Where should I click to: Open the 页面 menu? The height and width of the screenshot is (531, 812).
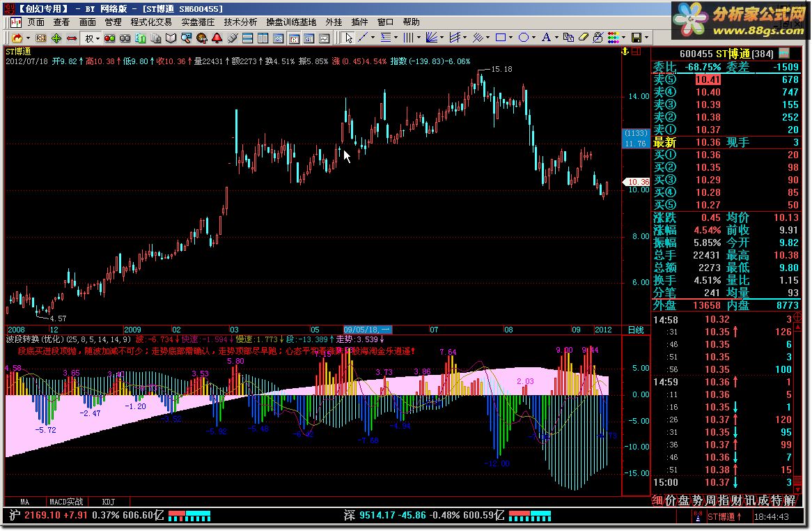(x=36, y=22)
